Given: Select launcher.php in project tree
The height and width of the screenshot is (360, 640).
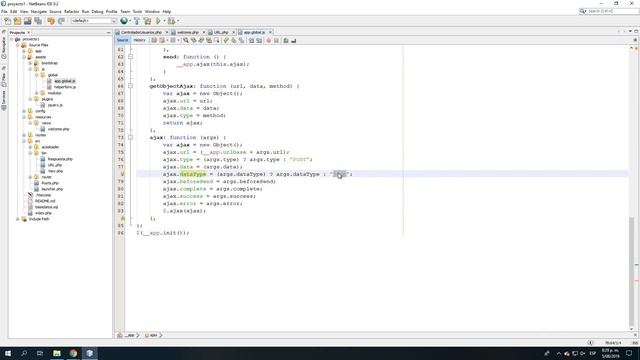Looking at the screenshot, I should [52, 189].
